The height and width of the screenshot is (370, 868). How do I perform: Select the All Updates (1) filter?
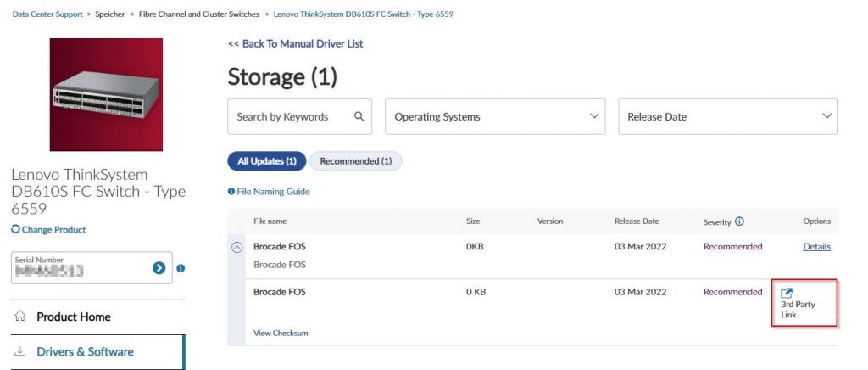click(266, 161)
